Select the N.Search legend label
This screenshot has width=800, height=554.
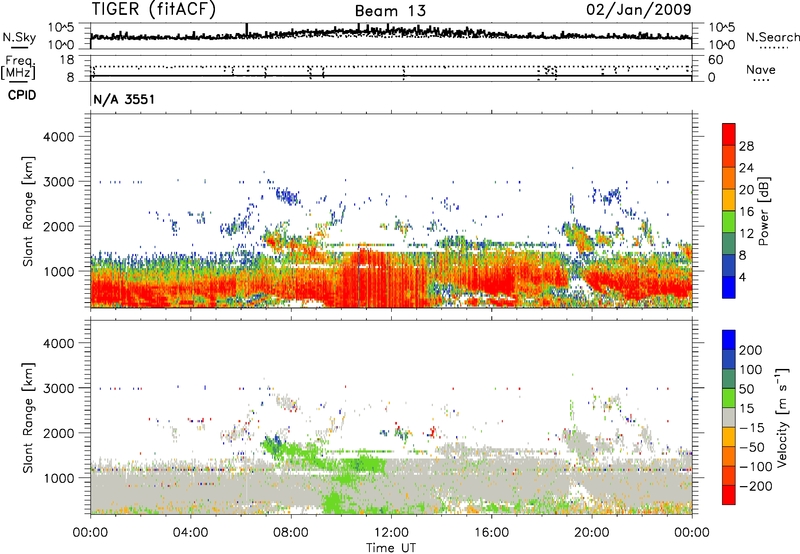[772, 37]
